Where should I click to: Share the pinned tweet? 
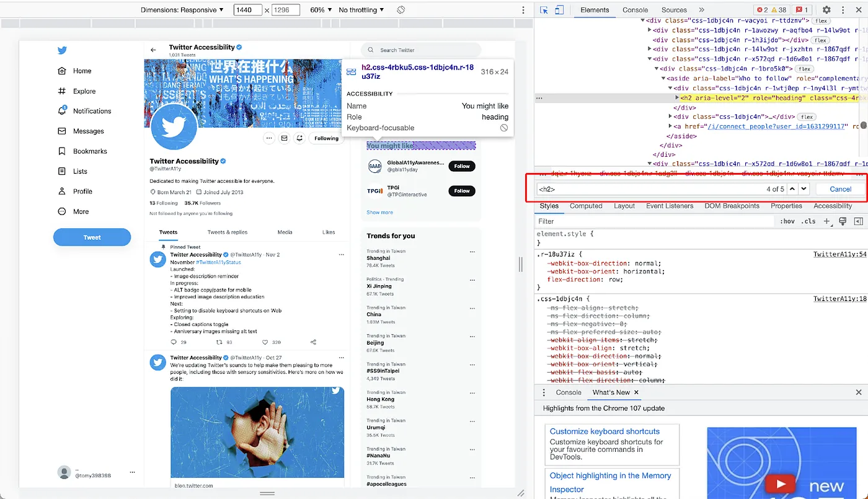(x=313, y=342)
